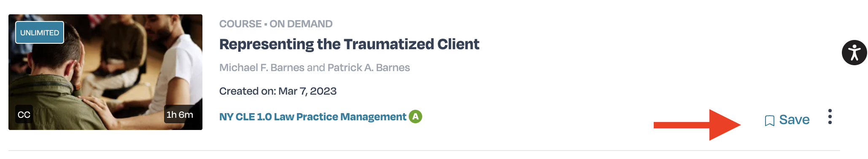Click the UNLIMITED badge on thumbnail
The width and height of the screenshot is (868, 159).
40,32
